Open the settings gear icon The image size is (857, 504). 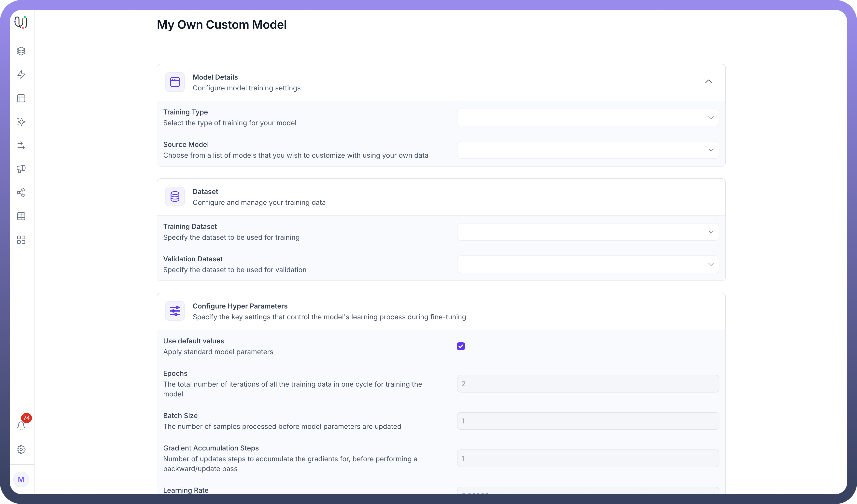pyautogui.click(x=21, y=449)
